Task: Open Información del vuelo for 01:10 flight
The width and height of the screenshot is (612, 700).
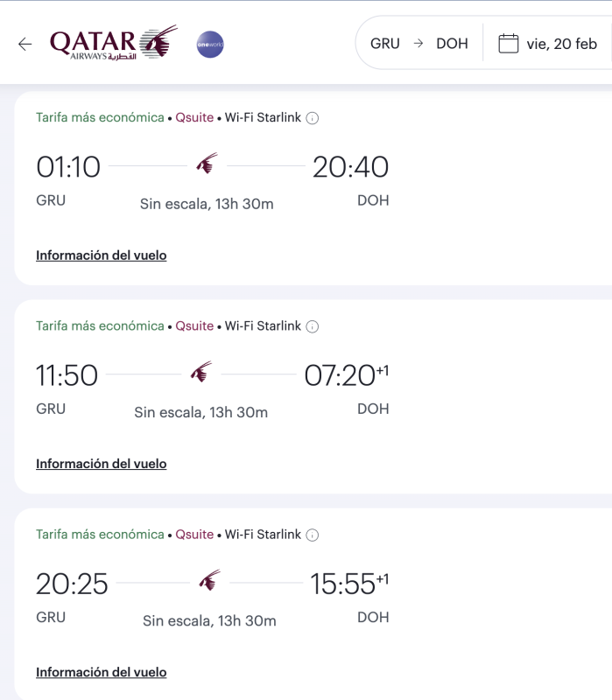Action: pos(101,255)
